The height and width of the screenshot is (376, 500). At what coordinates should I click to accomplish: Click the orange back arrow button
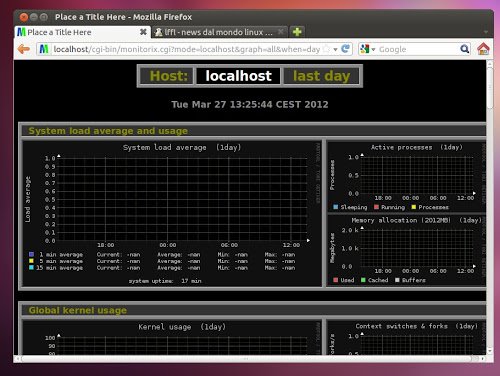tap(24, 49)
